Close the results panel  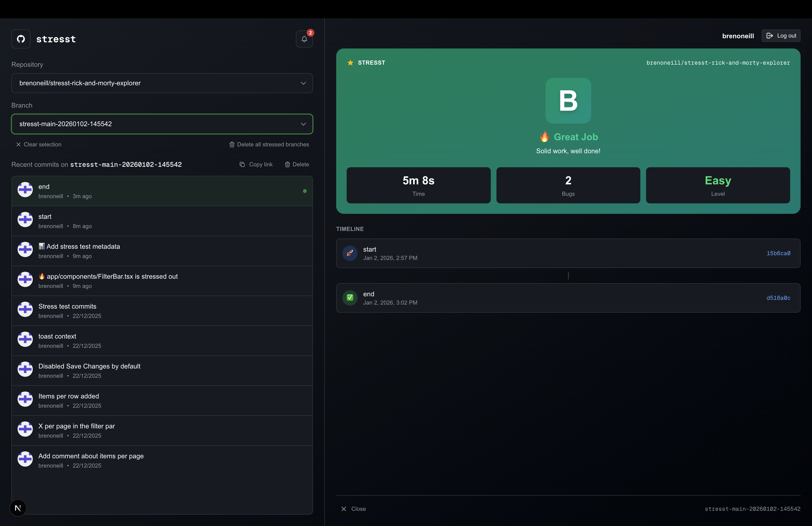click(354, 509)
